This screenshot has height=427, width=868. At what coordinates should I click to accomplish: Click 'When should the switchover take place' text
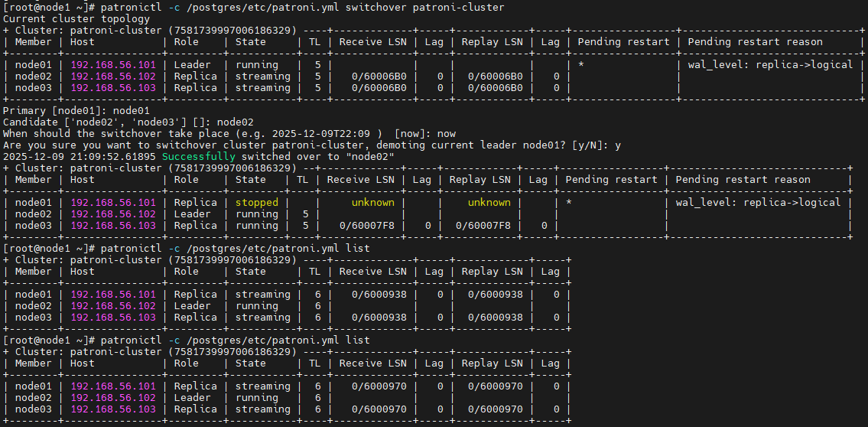[116, 134]
